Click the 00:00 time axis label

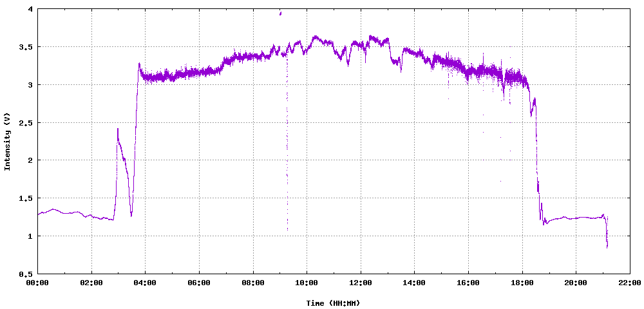tap(38, 283)
